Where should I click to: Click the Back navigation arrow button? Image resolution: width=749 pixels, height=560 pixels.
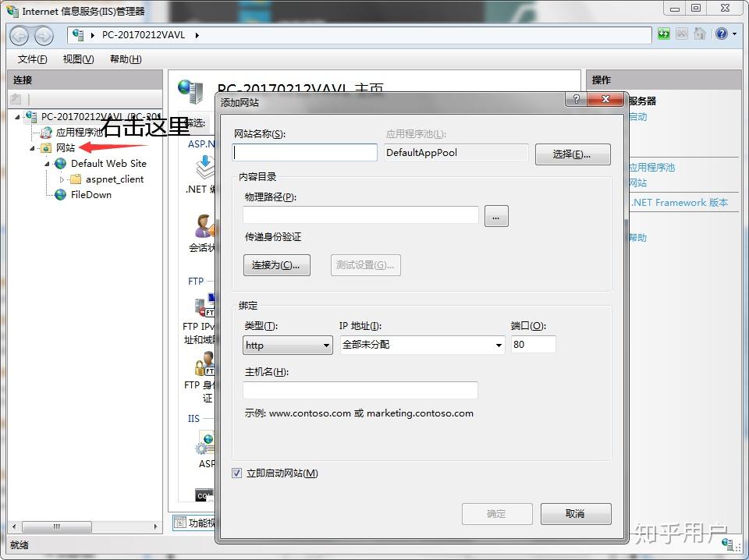coord(20,36)
